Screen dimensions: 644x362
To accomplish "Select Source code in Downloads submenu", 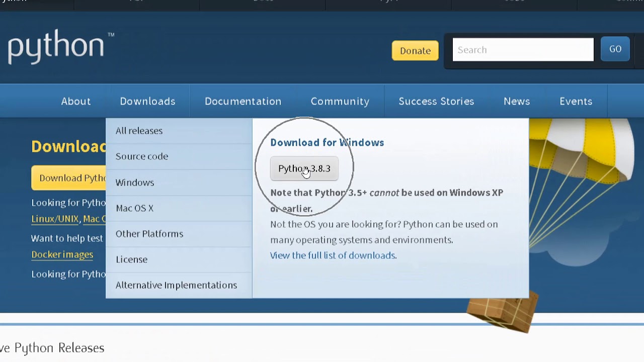I will pos(179,156).
